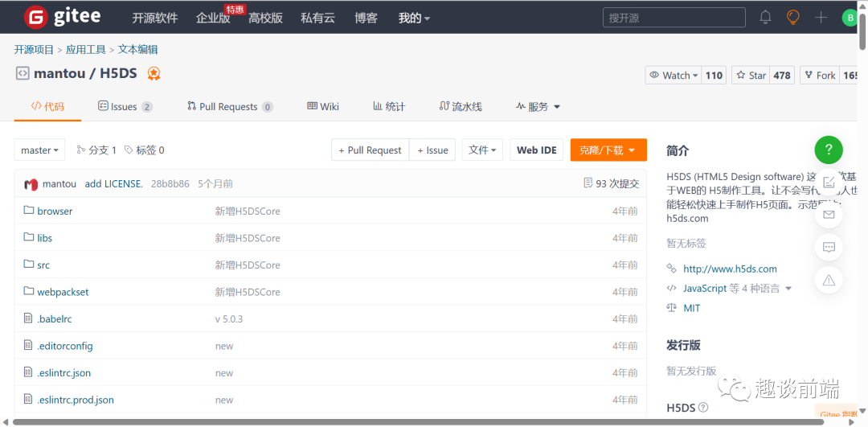This screenshot has width=868, height=427.
Task: Expand the Watch dropdown
Action: coord(674,76)
